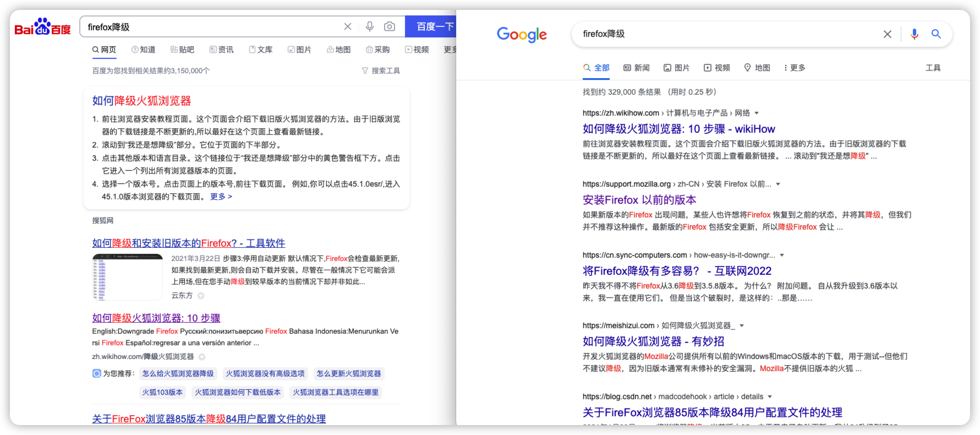Click Baidu voice search microphone icon

click(369, 27)
